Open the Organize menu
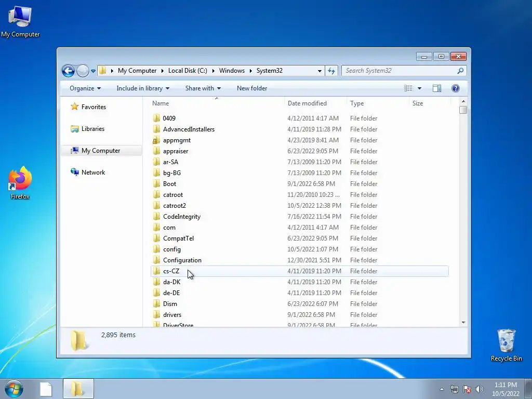 pyautogui.click(x=85, y=88)
